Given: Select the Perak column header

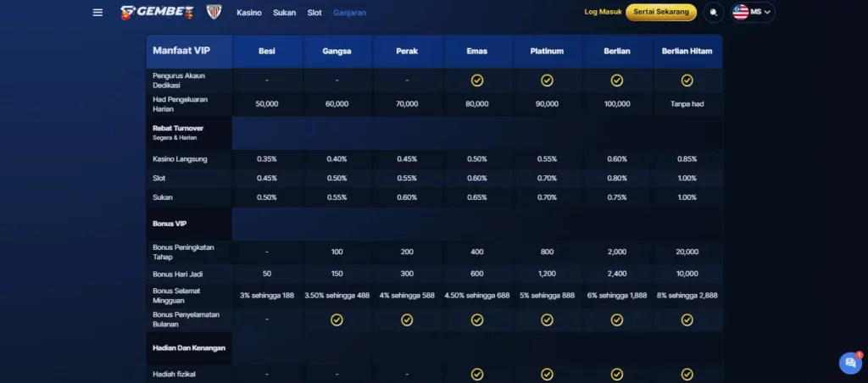Looking at the screenshot, I should 407,51.
